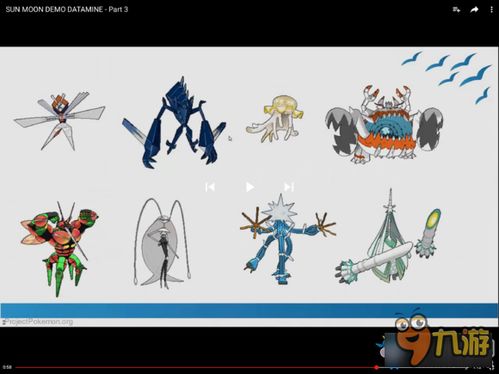Click the Play button in the video center
The image size is (499, 374).
pyautogui.click(x=249, y=187)
